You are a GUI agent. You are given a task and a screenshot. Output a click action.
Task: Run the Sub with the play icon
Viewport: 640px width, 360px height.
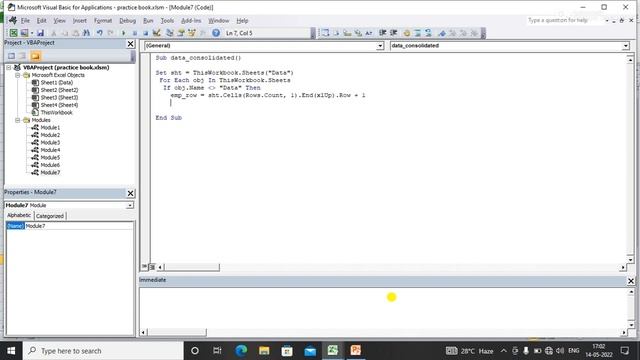[123, 33]
